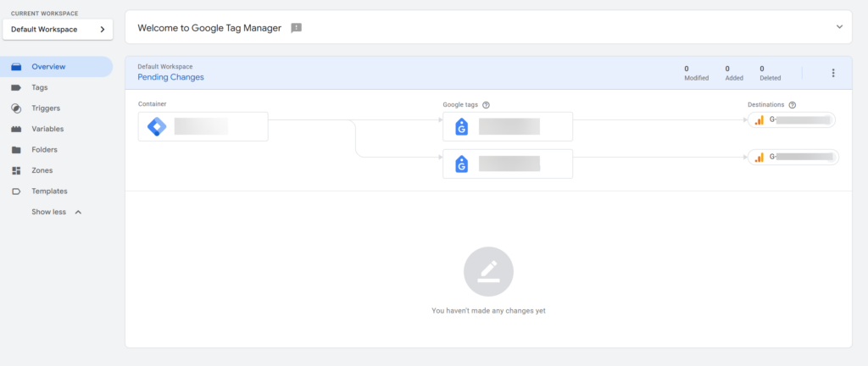
Task: Click the Default Workspace label above Pending Changes
Action: click(165, 66)
